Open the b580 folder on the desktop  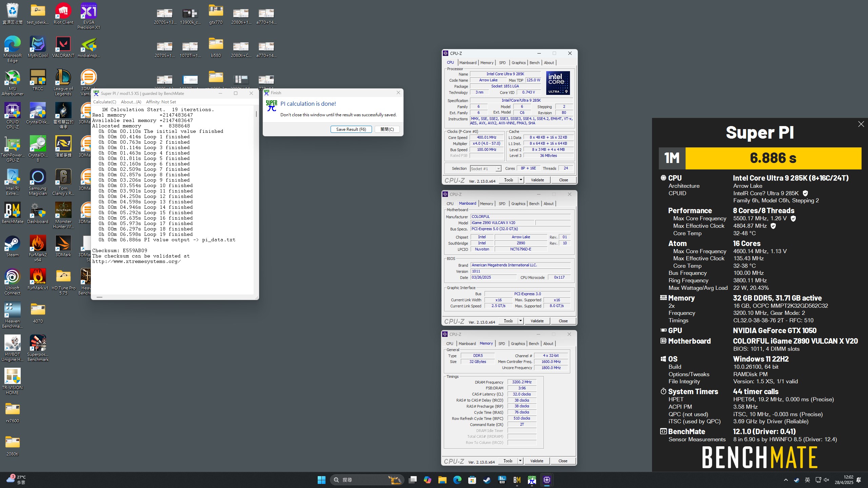tap(216, 47)
